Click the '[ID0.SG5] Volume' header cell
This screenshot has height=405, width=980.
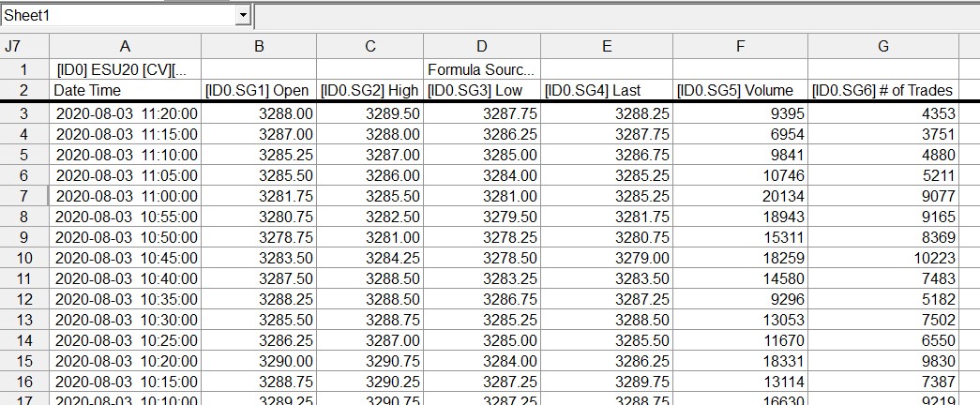[x=741, y=90]
